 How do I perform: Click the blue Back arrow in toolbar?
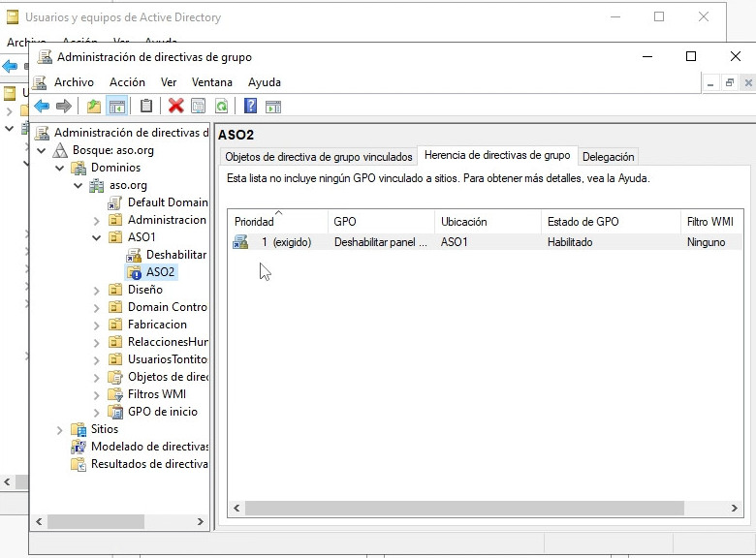point(42,107)
